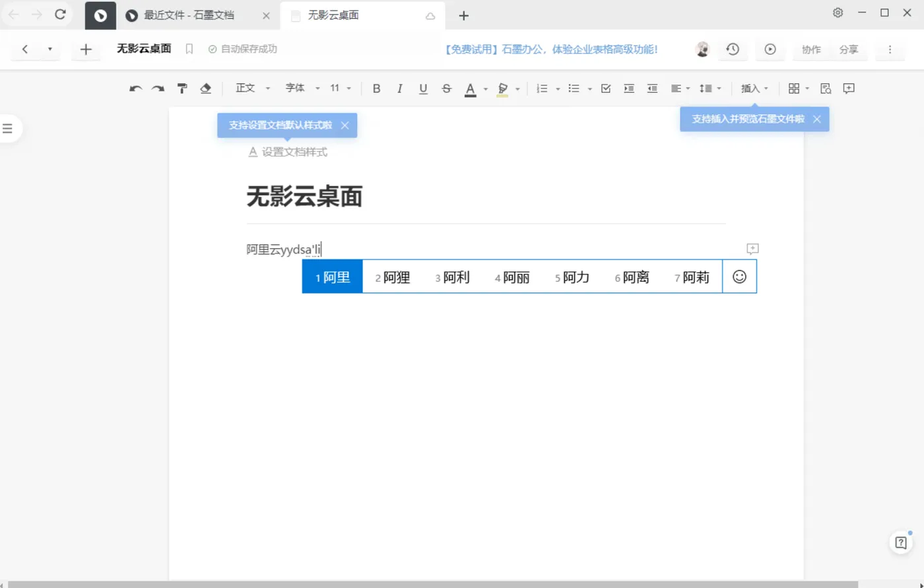Viewport: 924px width, 588px height.
Task: View document version history
Action: click(x=732, y=49)
